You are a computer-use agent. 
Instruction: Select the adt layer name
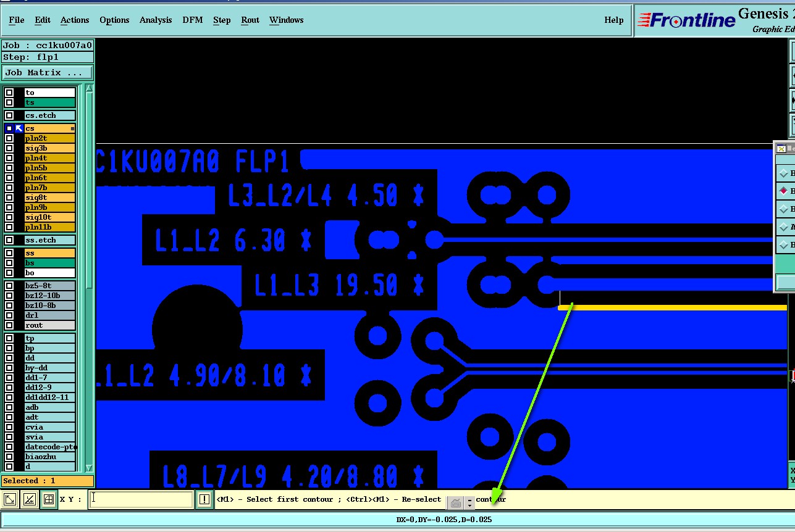coord(49,417)
